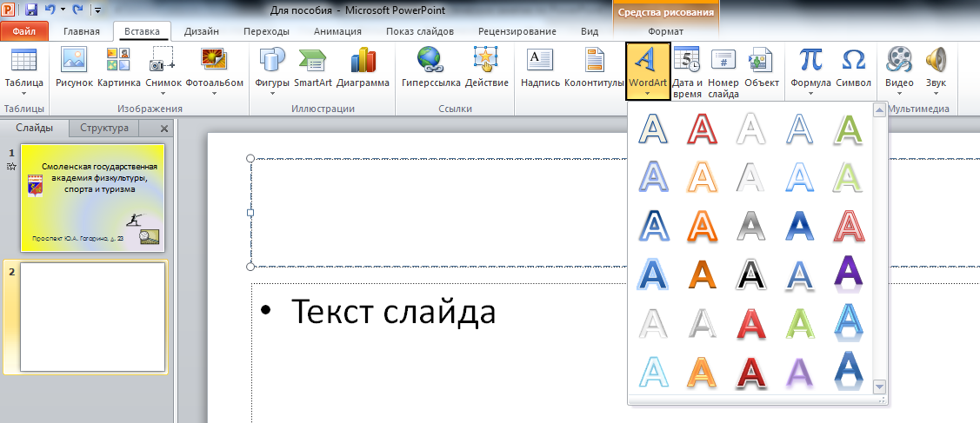Redo the last action

click(77, 10)
